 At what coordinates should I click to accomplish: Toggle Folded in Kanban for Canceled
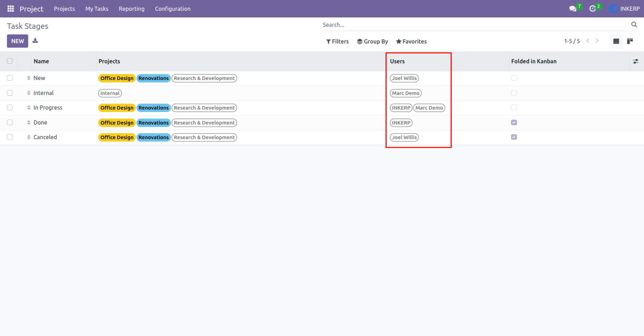click(x=514, y=137)
